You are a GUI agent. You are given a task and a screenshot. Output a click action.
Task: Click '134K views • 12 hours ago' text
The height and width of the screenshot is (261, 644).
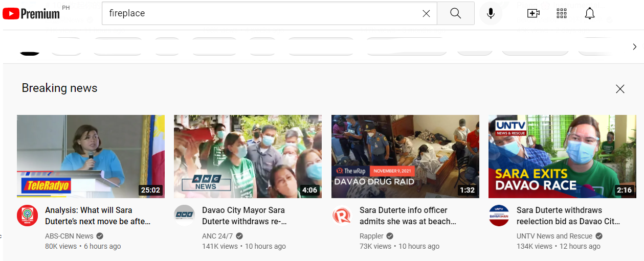(559, 246)
